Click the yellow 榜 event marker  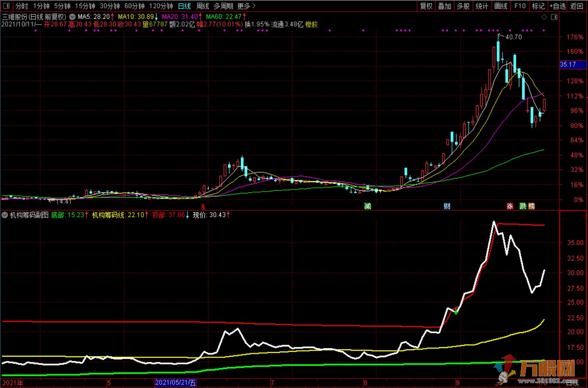tap(532, 206)
